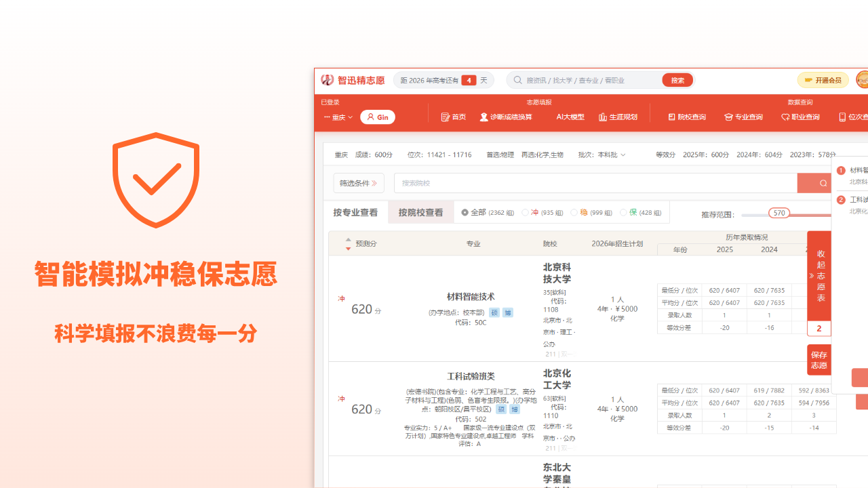Click the 职业查询 icon

pos(785,117)
